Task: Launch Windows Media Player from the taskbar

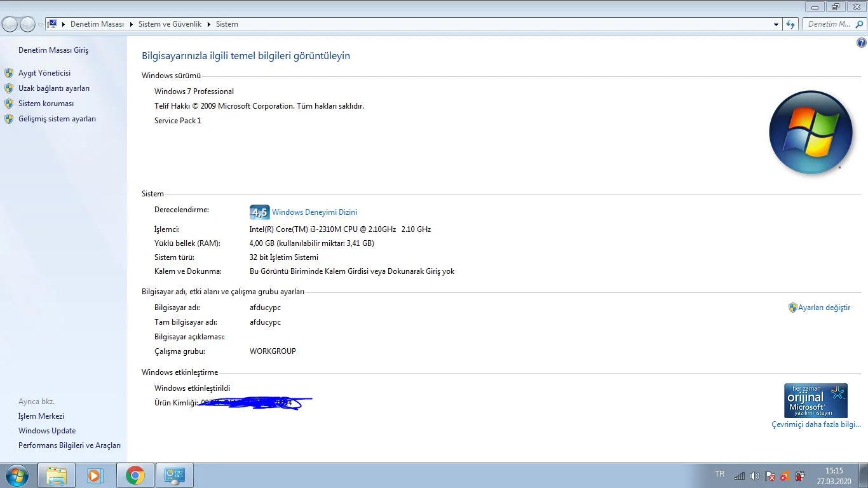Action: point(95,475)
